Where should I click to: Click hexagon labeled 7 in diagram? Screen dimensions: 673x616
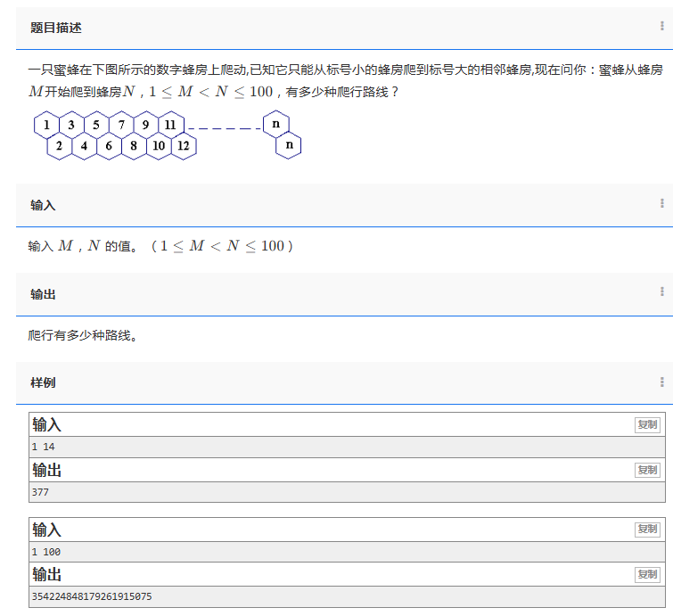[121, 125]
